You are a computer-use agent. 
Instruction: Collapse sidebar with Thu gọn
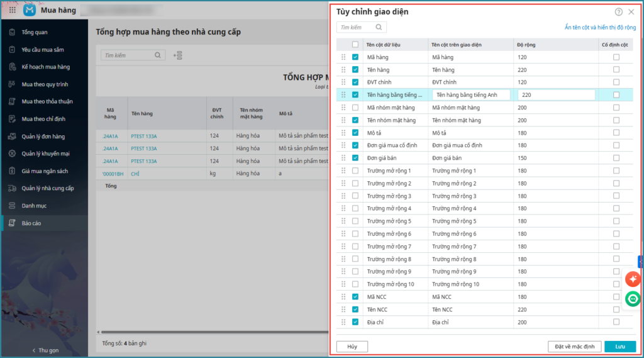45,350
